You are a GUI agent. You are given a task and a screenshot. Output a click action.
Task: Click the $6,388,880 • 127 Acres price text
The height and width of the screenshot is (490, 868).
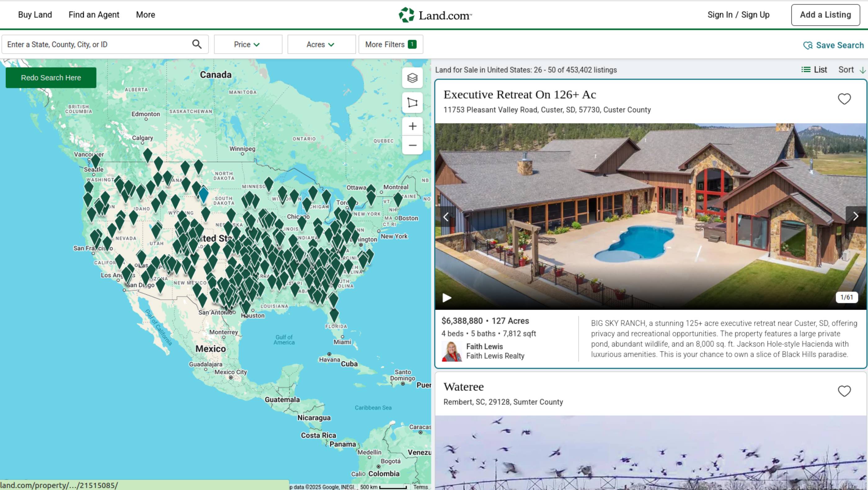pos(485,320)
